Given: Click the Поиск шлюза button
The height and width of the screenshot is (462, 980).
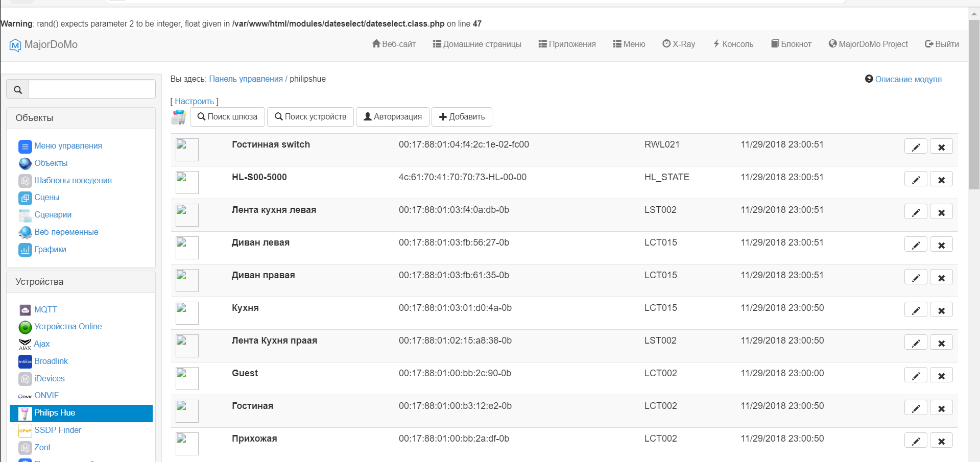Looking at the screenshot, I should [x=227, y=117].
